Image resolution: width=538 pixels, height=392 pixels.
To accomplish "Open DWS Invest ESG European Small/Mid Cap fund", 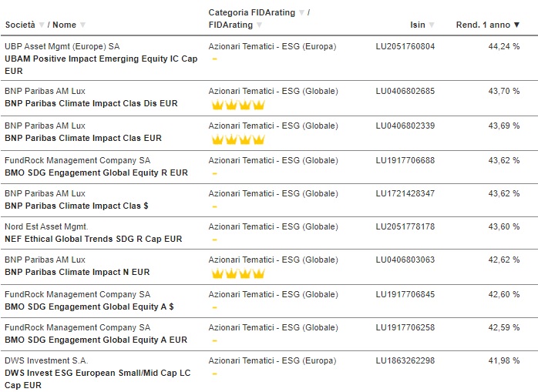I will coord(98,379).
